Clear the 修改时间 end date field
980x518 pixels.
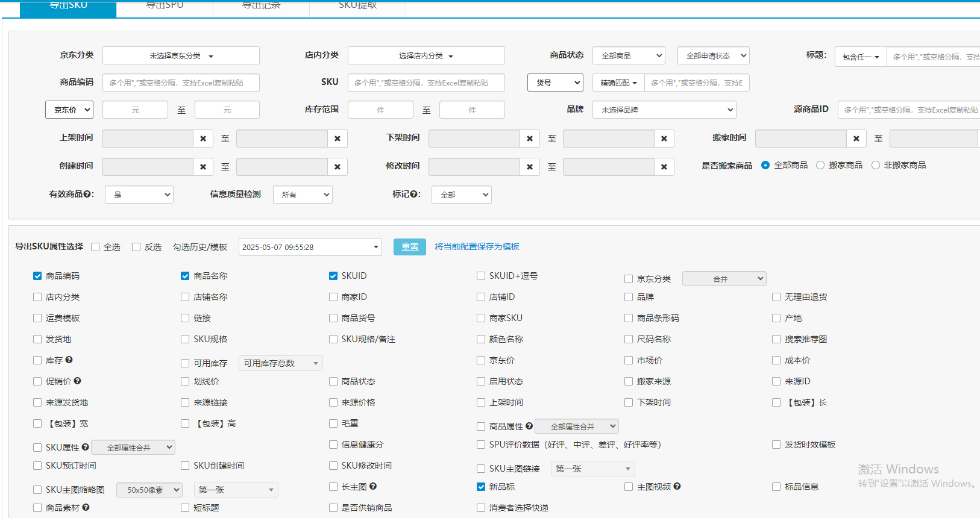coord(664,167)
